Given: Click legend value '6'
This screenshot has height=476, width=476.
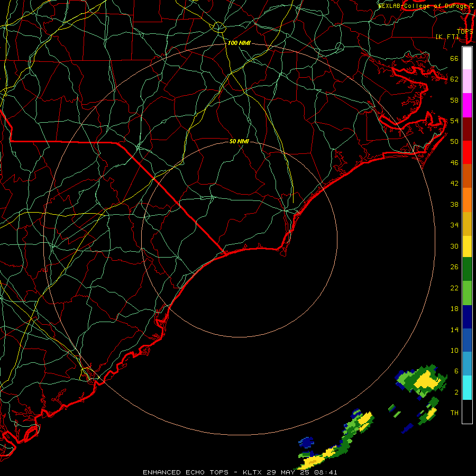Looking at the screenshot, I should [x=456, y=371].
